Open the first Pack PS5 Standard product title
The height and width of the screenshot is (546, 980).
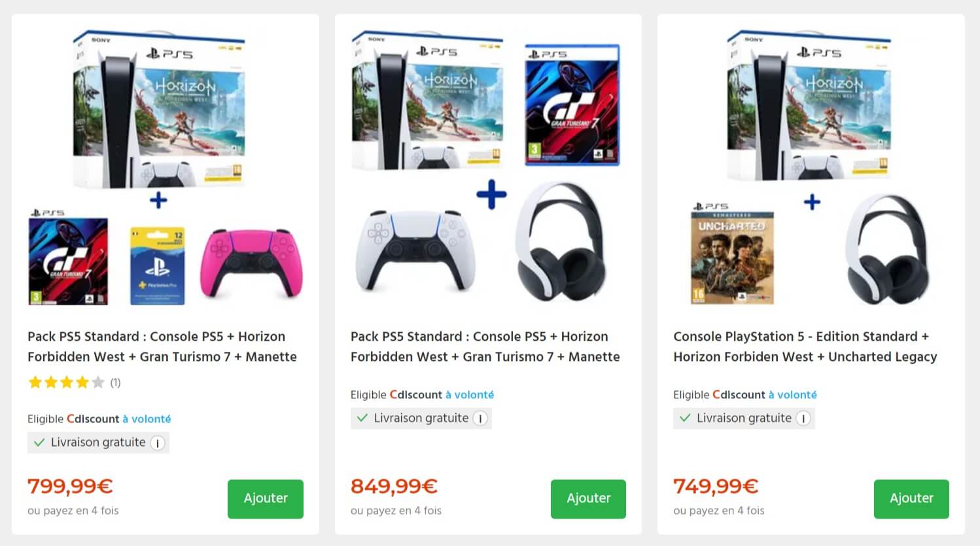click(162, 347)
